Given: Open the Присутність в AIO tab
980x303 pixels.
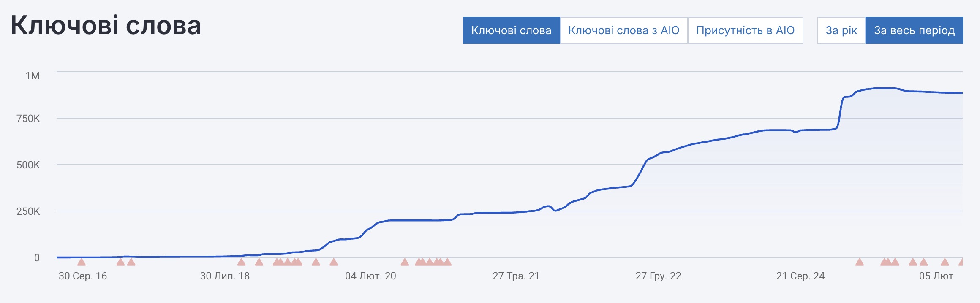Looking at the screenshot, I should pyautogui.click(x=745, y=30).
